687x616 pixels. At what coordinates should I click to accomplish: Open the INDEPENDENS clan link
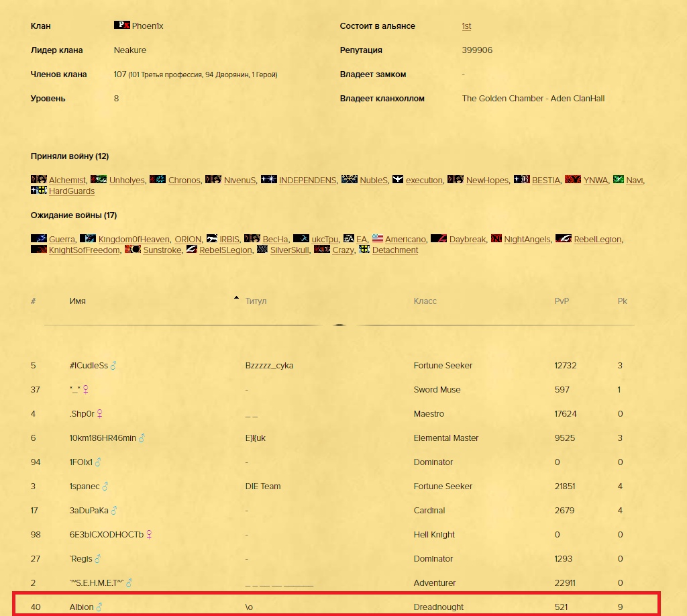pyautogui.click(x=307, y=181)
